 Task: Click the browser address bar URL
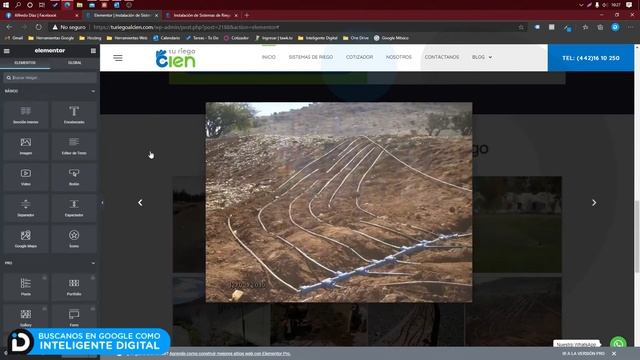pos(186,27)
